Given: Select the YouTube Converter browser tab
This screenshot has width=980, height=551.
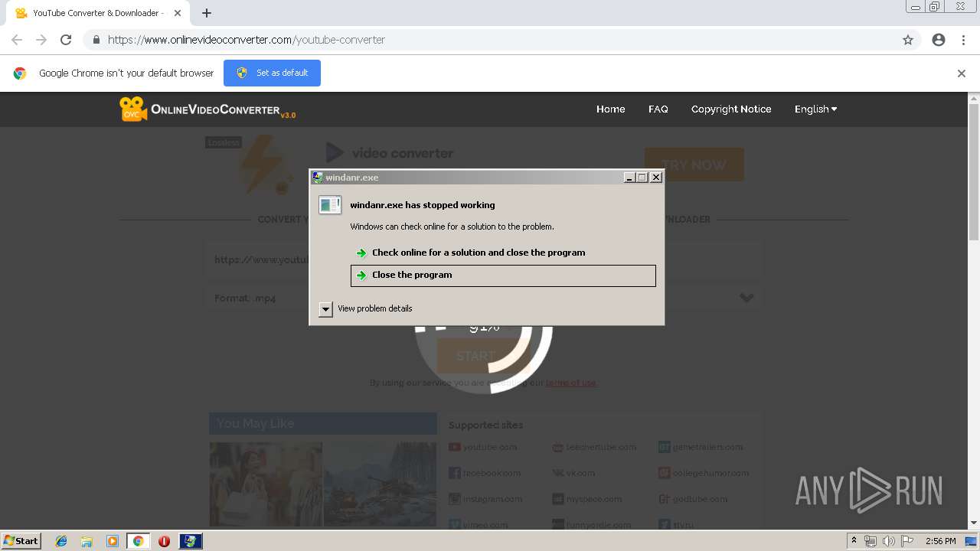Looking at the screenshot, I should coord(97,13).
